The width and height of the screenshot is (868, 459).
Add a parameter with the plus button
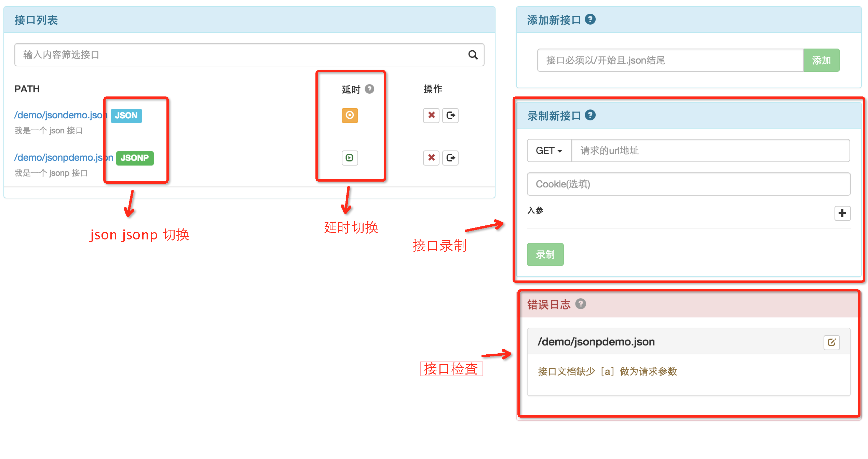(842, 213)
